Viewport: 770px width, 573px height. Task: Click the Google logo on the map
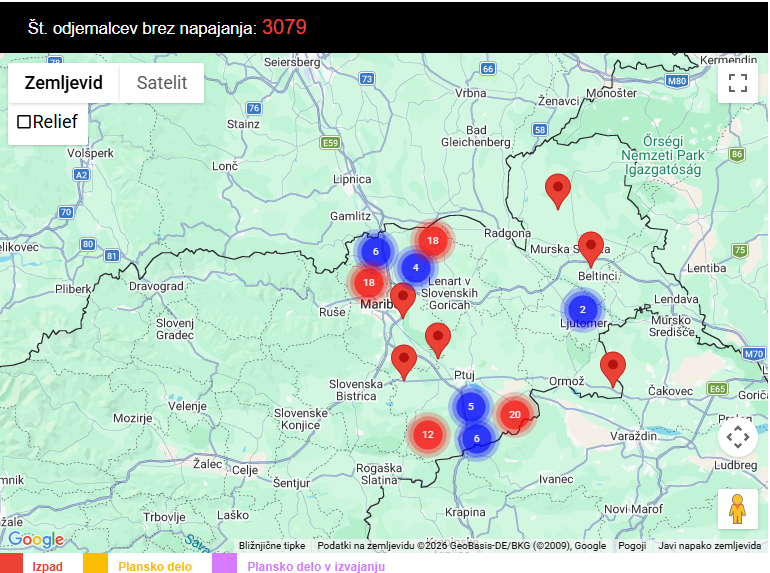36,540
